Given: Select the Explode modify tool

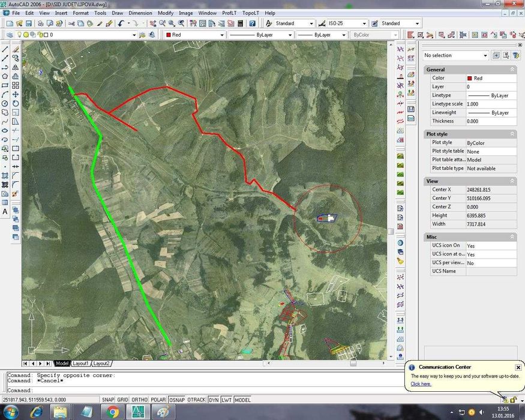Looking at the screenshot, I should (15, 194).
